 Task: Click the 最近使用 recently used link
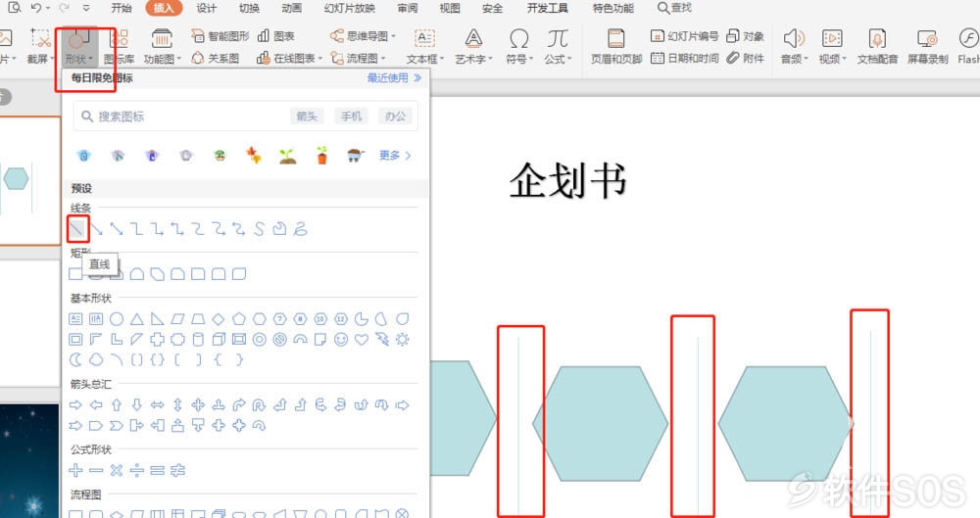[x=394, y=78]
